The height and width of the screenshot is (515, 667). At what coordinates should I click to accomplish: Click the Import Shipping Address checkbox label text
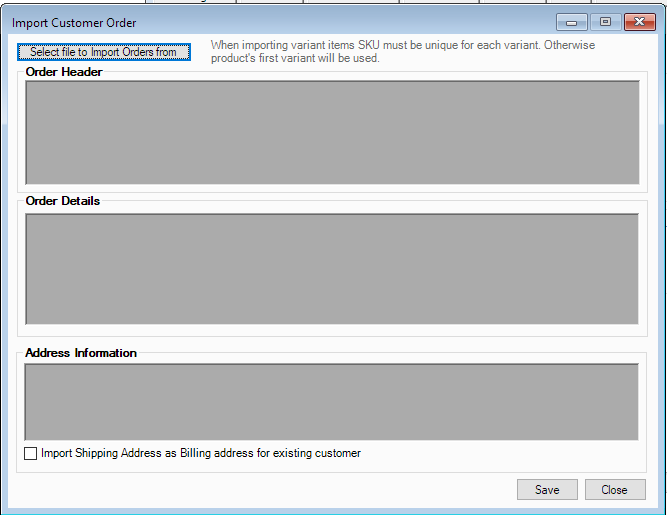[x=200, y=454]
